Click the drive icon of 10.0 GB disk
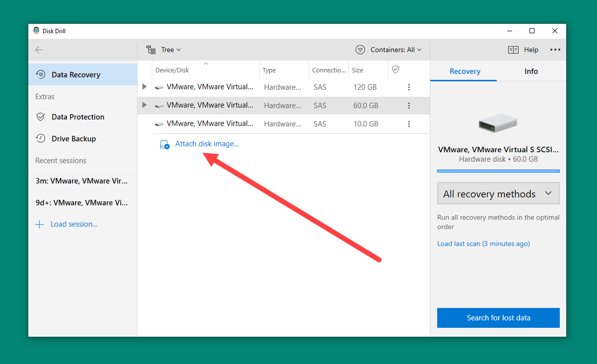Viewport: 597px width, 364px height. tap(159, 124)
